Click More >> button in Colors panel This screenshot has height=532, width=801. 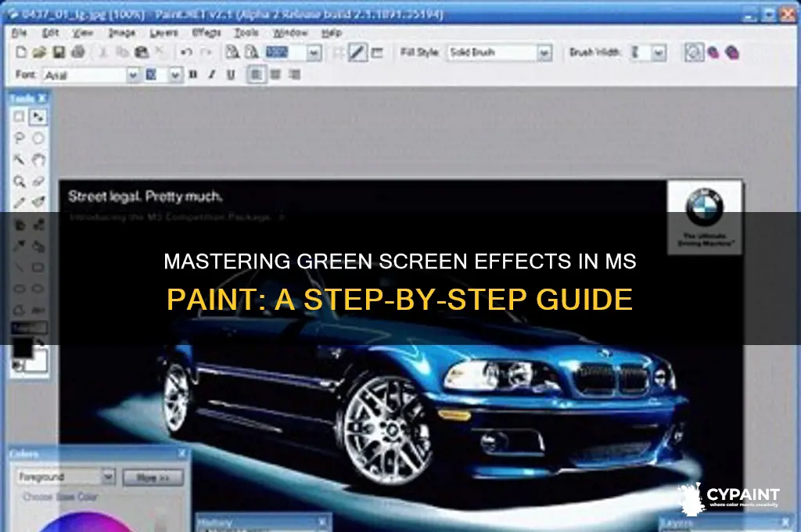(x=153, y=478)
